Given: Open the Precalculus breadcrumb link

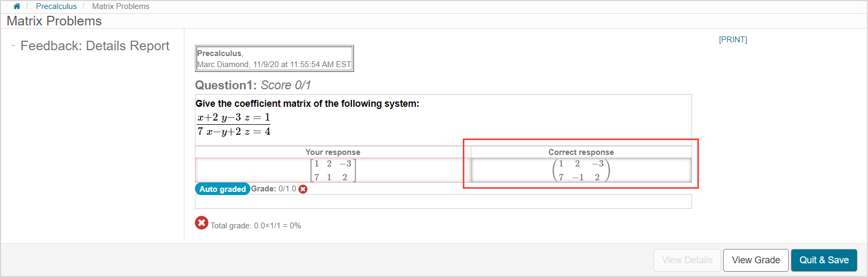Looking at the screenshot, I should pyautogui.click(x=56, y=6).
